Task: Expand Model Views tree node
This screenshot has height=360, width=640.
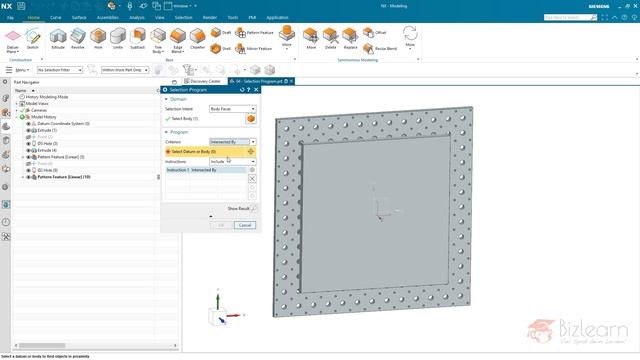Action: 17,104
